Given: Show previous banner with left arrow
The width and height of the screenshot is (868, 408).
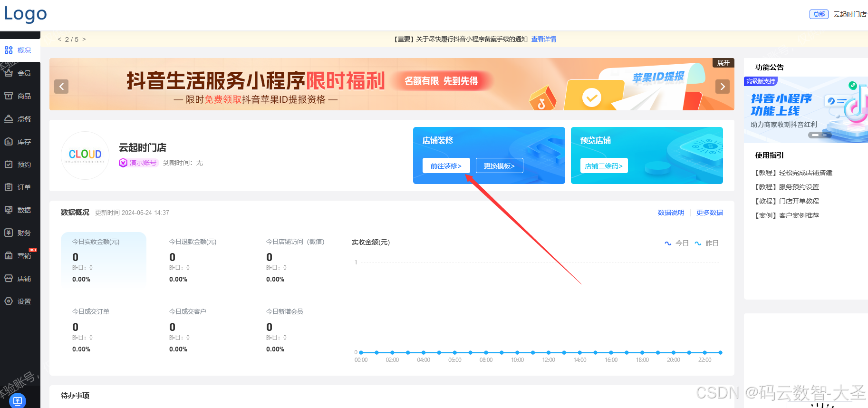Looking at the screenshot, I should [x=61, y=86].
